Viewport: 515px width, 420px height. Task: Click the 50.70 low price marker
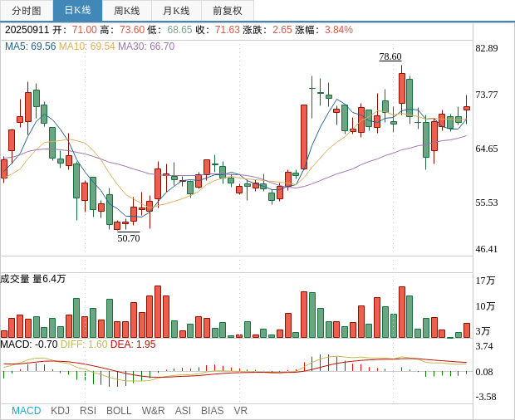pos(129,238)
